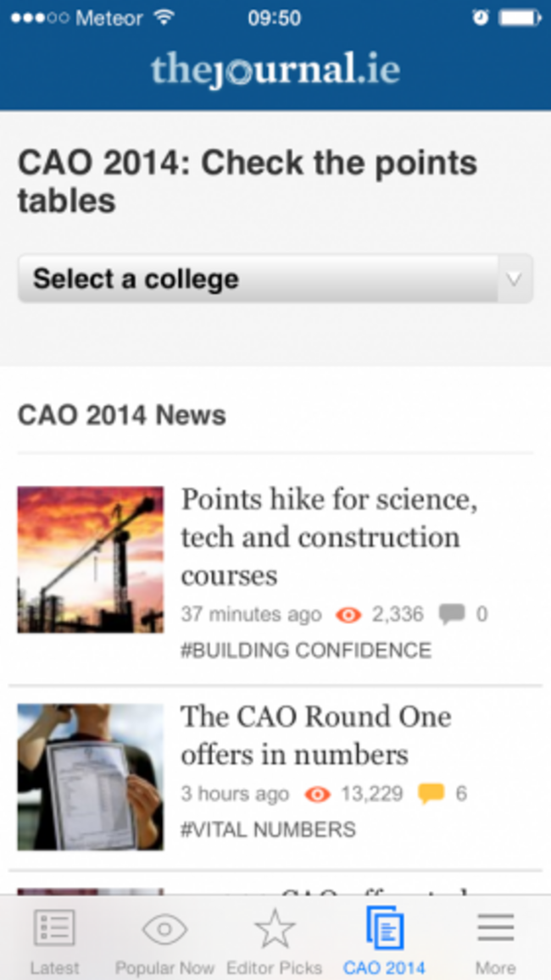The image size is (551, 980).
Task: Switch to the Popular Now tab label
Action: [x=164, y=967]
